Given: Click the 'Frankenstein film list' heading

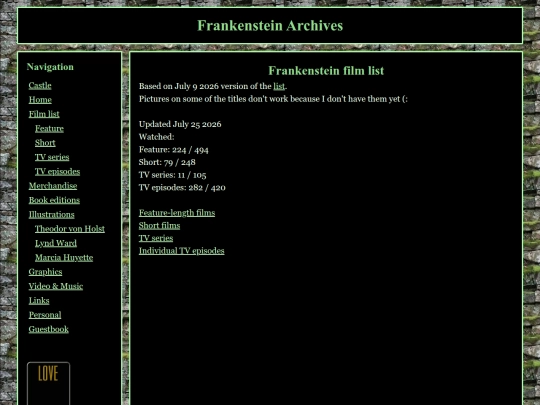Looking at the screenshot, I should (326, 71).
